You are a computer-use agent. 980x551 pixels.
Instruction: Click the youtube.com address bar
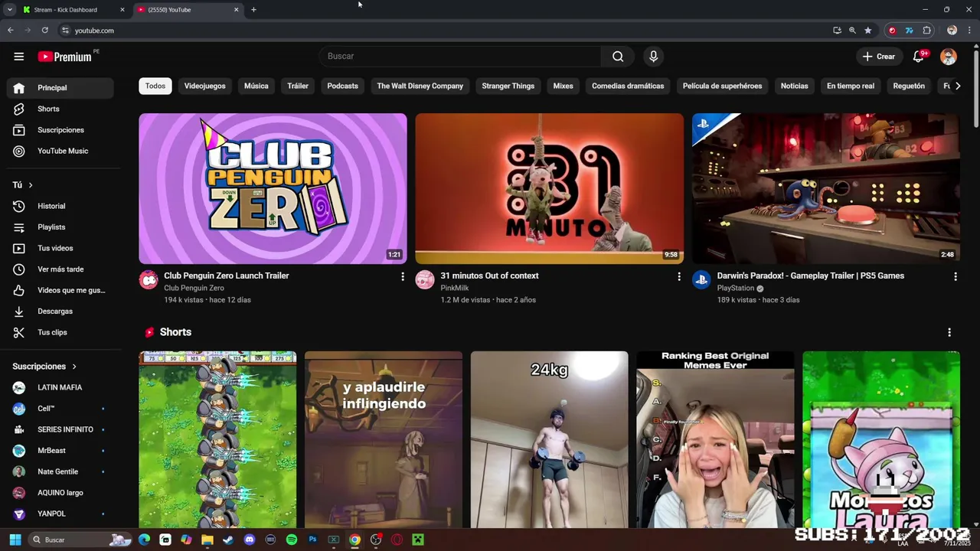coord(444,31)
